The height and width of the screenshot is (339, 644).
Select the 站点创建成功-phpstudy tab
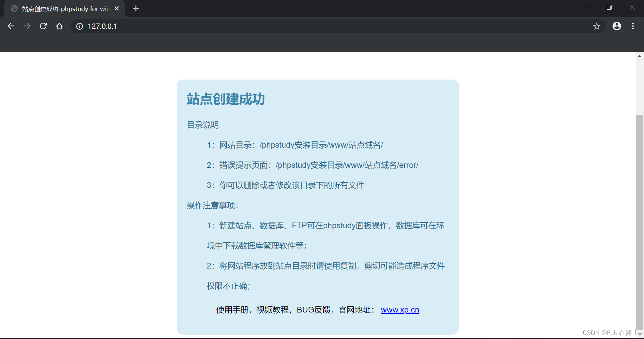[x=64, y=9]
